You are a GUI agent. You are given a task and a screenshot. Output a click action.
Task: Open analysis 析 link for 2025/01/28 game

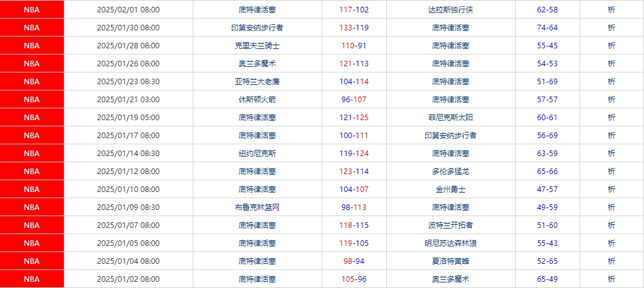[612, 46]
